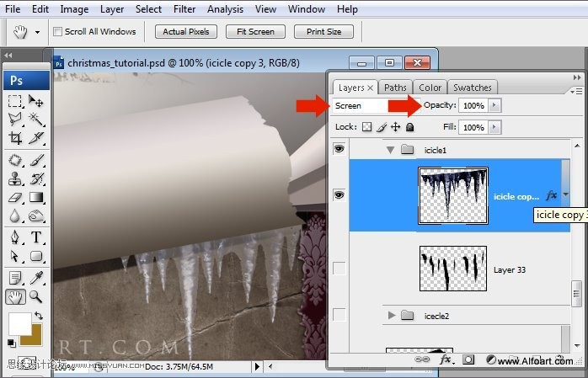Open the Filter menu
Screen dimensions: 588x378
(184, 9)
